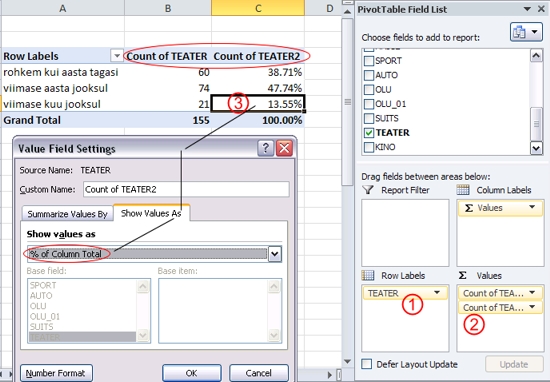Enable Defer Layout Update checkbox
Image resolution: width=550 pixels, height=382 pixels.
click(367, 364)
